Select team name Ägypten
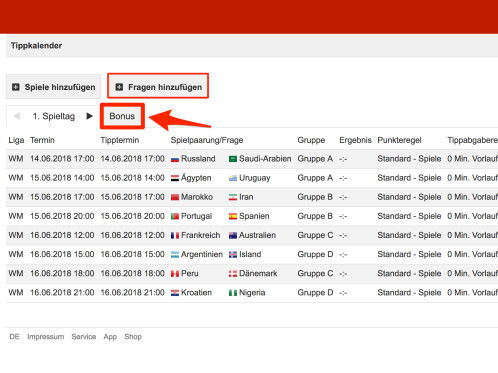Image resolution: width=498 pixels, height=373 pixels. (x=196, y=178)
